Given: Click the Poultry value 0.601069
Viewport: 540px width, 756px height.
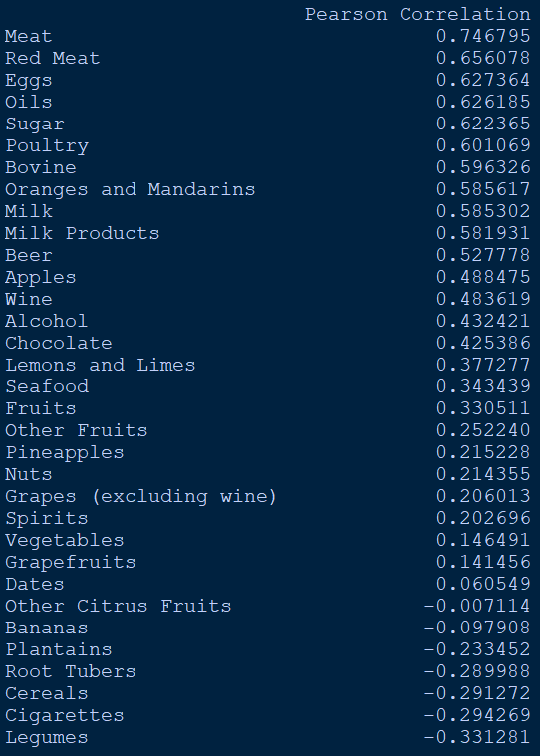Looking at the screenshot, I should [483, 145].
